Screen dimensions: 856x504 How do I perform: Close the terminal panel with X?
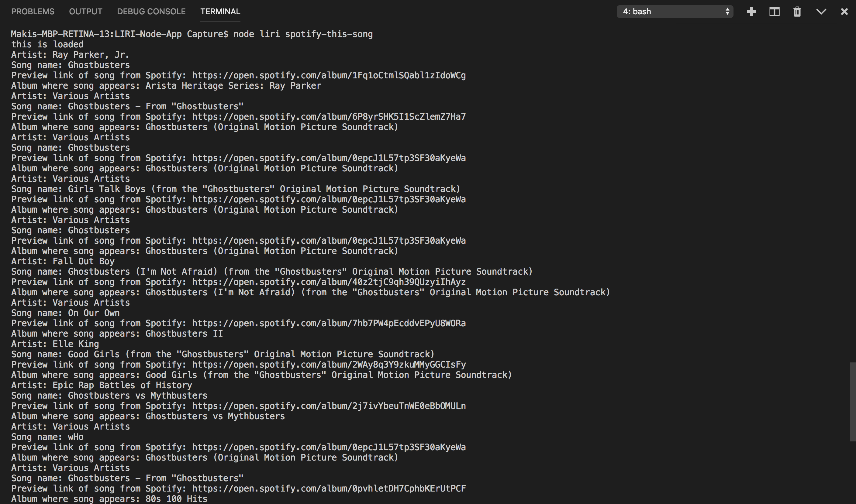pos(844,12)
